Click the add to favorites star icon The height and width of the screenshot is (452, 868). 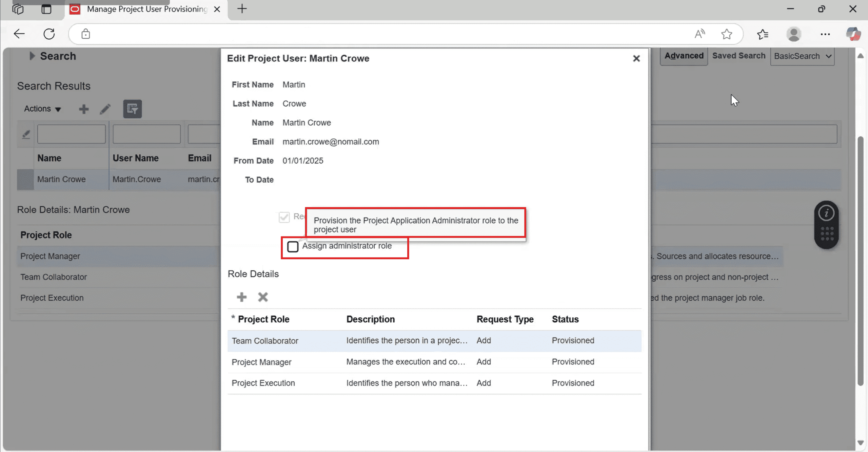tap(726, 34)
